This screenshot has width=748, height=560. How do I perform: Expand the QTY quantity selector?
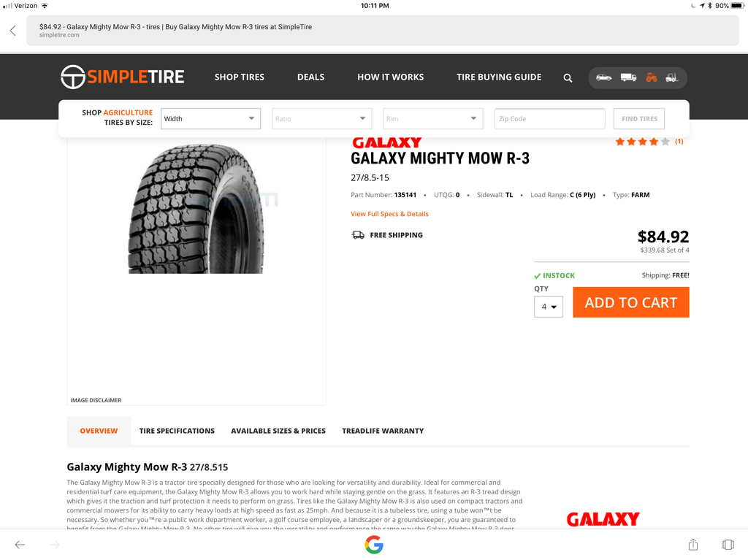[548, 307]
